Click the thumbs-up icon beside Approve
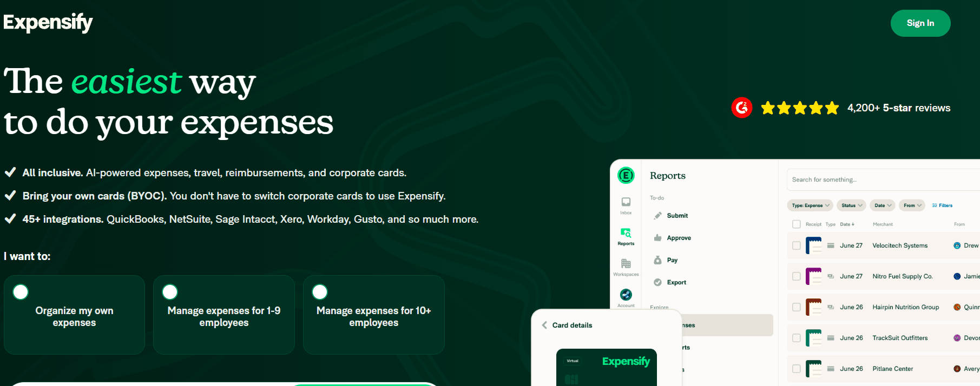 point(658,238)
